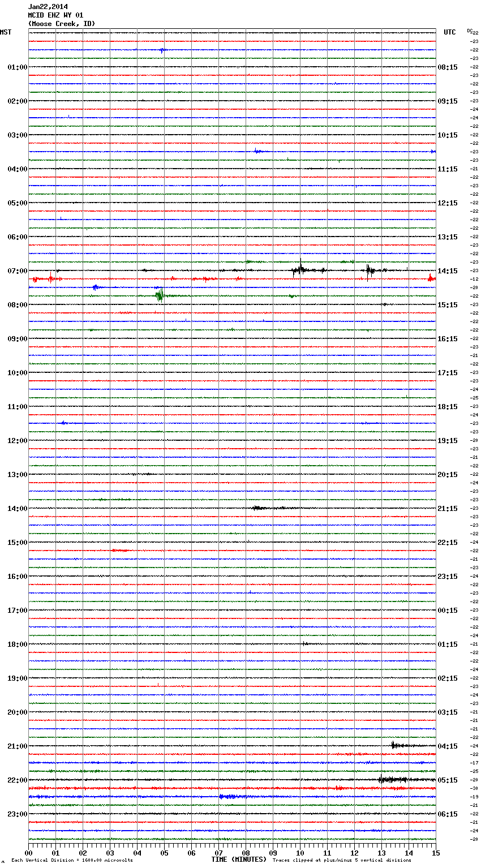Viewport: 481px width, 868px height.
Task: Click minute 10 on the bottom axis
Action: pos(300,853)
